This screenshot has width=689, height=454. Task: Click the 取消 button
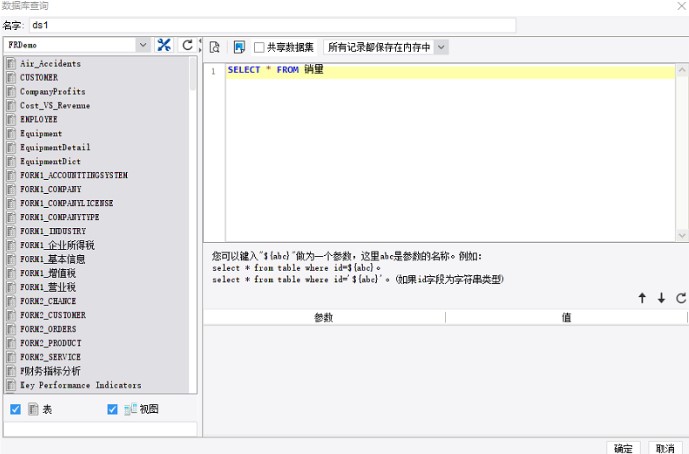[665, 448]
